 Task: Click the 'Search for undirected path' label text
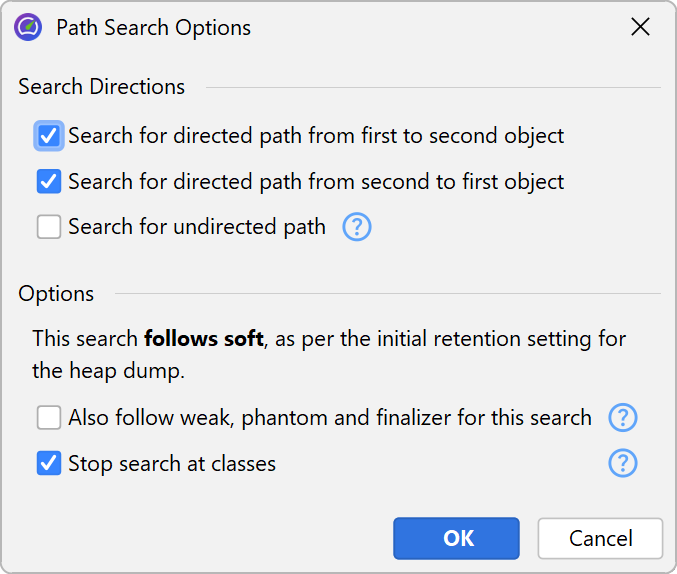197,227
